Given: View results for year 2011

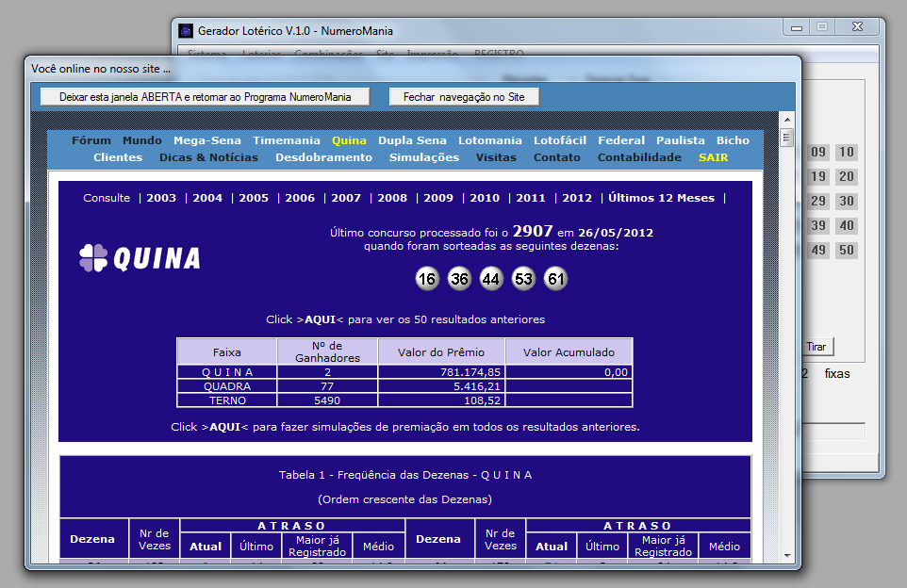Looking at the screenshot, I should tap(531, 198).
